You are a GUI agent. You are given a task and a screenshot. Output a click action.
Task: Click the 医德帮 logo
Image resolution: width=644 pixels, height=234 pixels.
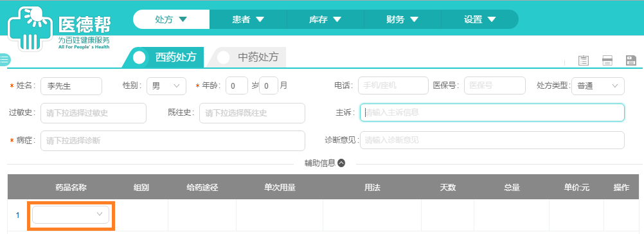tap(58, 29)
